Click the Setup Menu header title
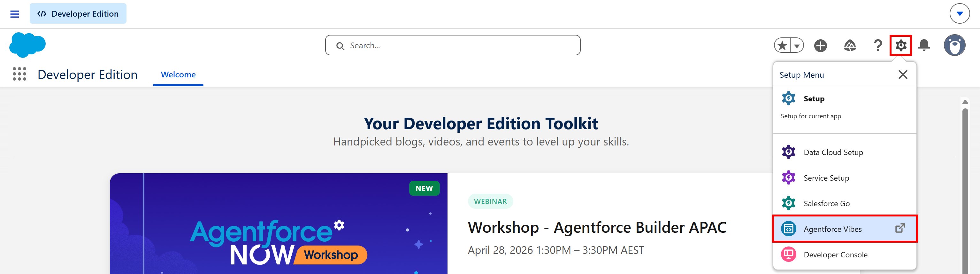The width and height of the screenshot is (980, 274). pyautogui.click(x=801, y=75)
